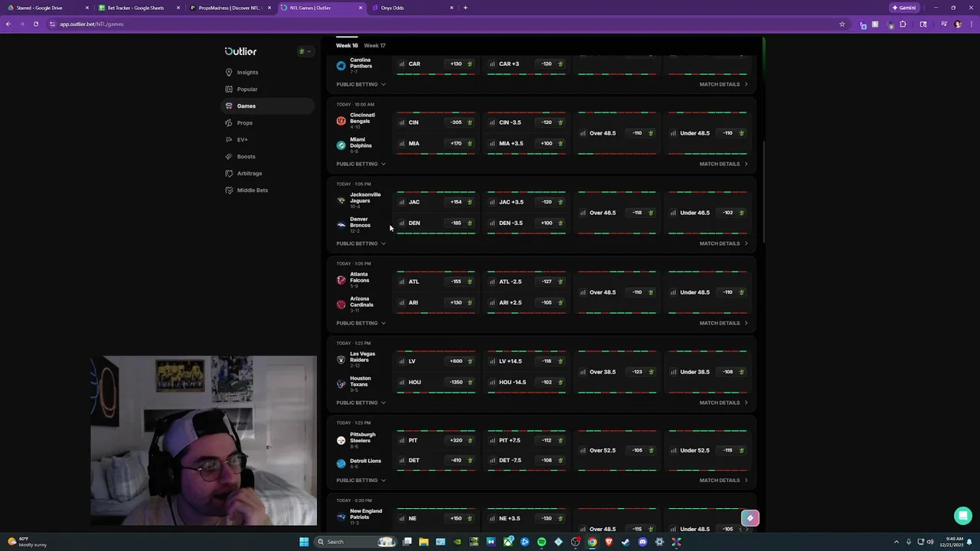
Task: Open the bar chart icon beside CIN moneyline
Action: 402,122
